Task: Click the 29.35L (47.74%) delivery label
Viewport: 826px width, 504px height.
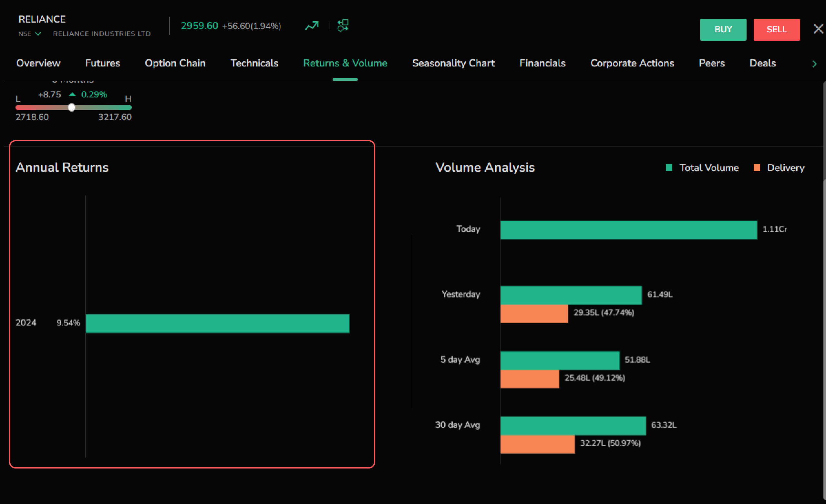Action: click(604, 312)
